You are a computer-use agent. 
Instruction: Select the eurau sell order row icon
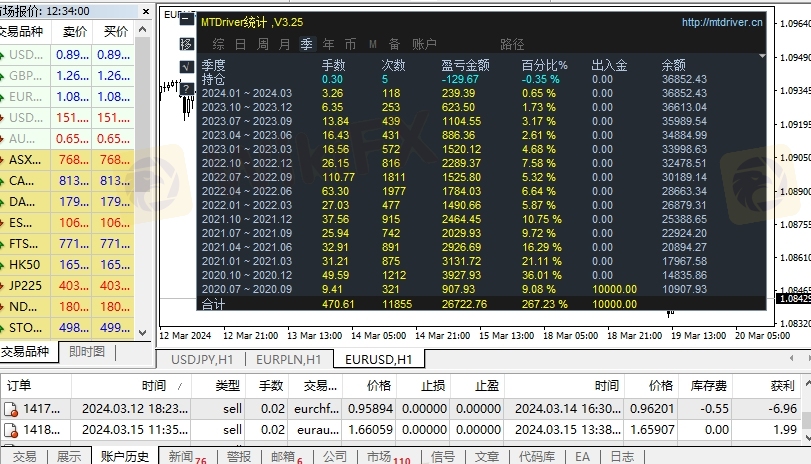11,430
